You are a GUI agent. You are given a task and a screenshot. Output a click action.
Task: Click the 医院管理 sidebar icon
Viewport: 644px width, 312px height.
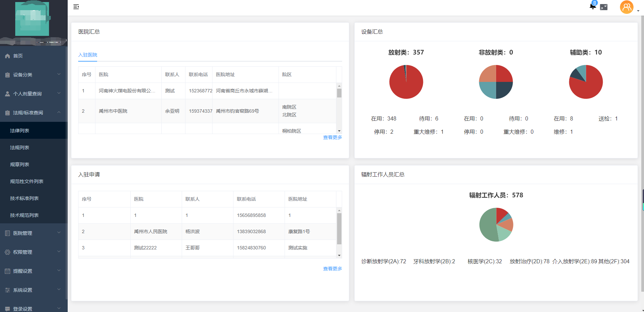point(7,233)
